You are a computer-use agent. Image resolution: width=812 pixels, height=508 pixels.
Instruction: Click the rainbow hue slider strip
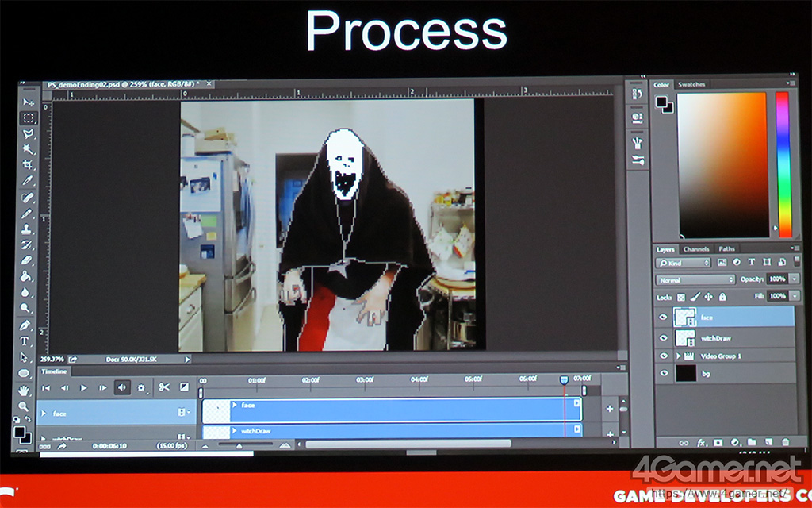point(784,164)
